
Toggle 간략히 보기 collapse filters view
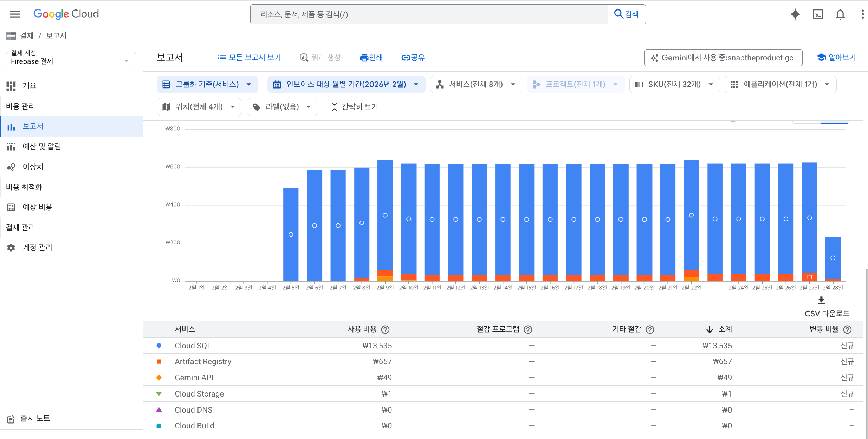click(355, 107)
